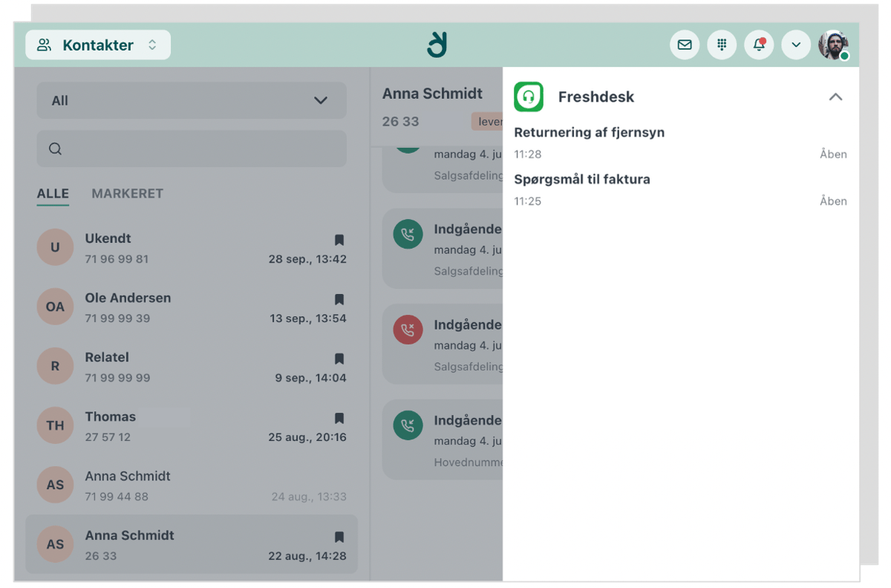This screenshot has width=891, height=588.
Task: Click the green incoming call icon
Action: (x=407, y=234)
